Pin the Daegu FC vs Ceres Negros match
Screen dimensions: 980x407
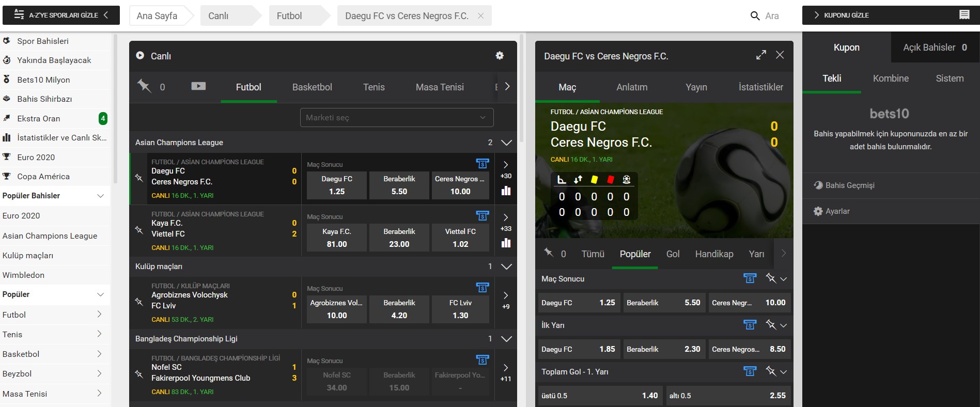[139, 178]
